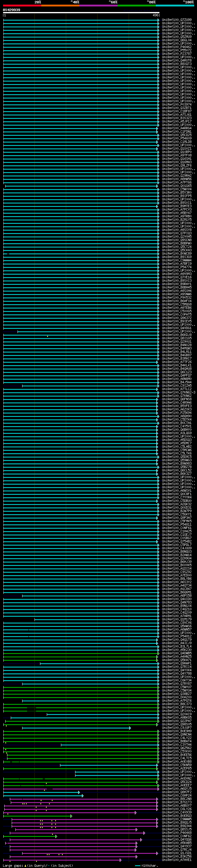Select the UniRef100_Q96372 hit label
Image resolution: width=197 pixels, height=868 pixels.
click(177, 318)
